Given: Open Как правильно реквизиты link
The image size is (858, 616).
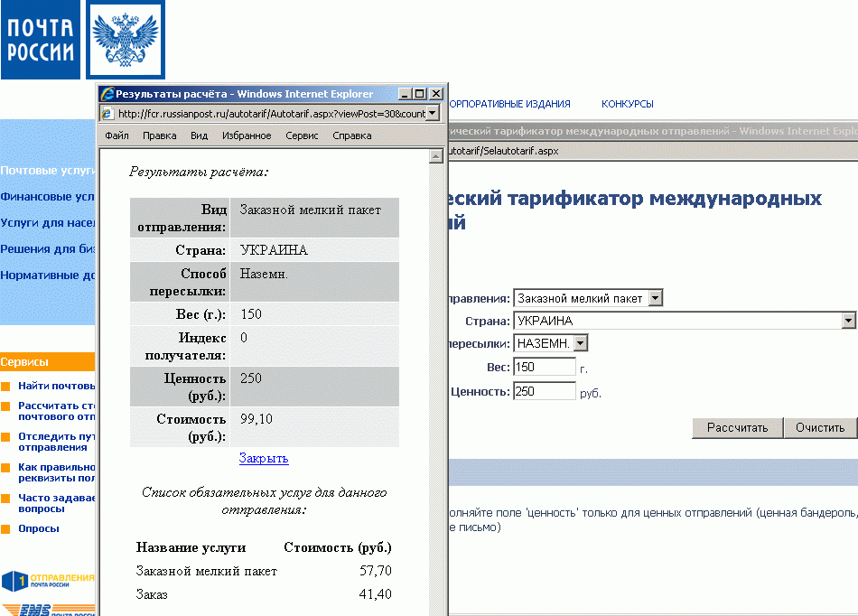Looking at the screenshot, I should point(56,472).
